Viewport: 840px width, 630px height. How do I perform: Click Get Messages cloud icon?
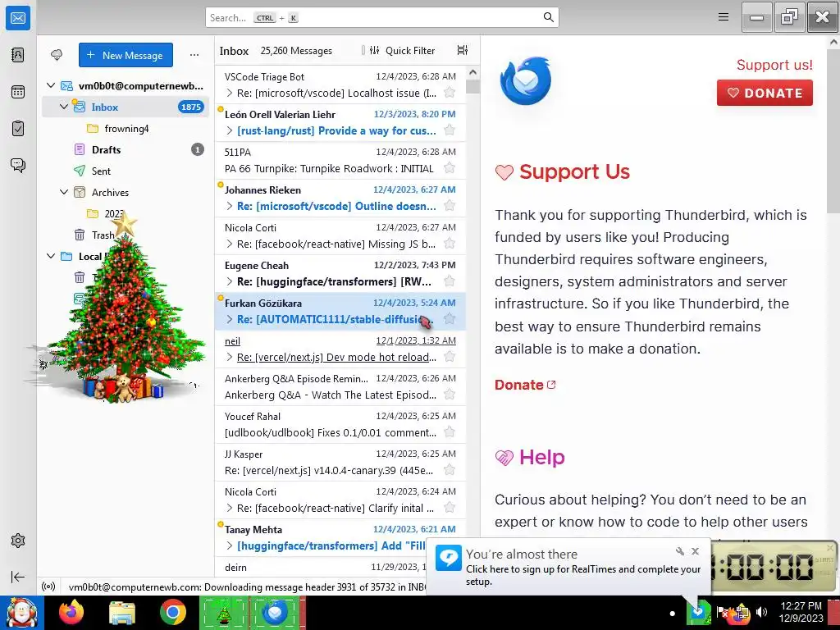coord(57,55)
